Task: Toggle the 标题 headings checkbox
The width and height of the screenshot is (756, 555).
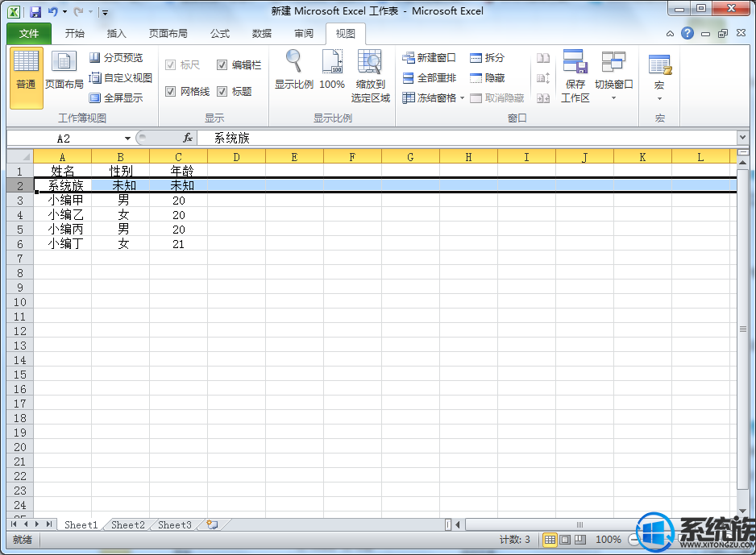Action: pyautogui.click(x=222, y=91)
